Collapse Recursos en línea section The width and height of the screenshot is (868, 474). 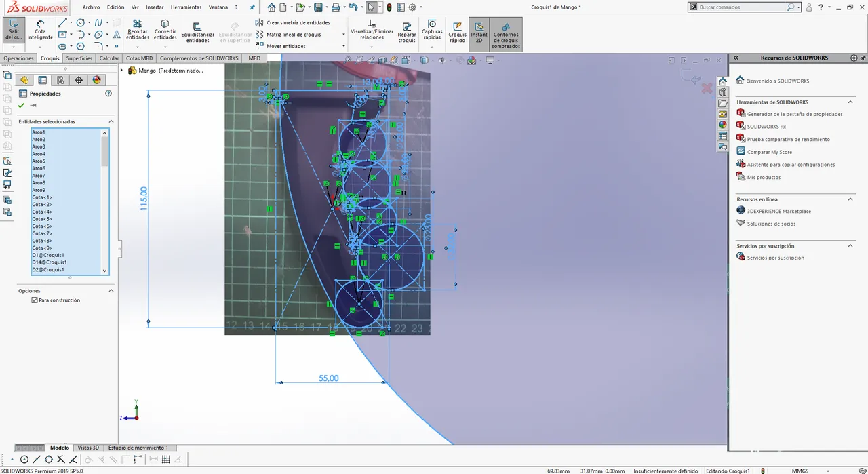(851, 199)
